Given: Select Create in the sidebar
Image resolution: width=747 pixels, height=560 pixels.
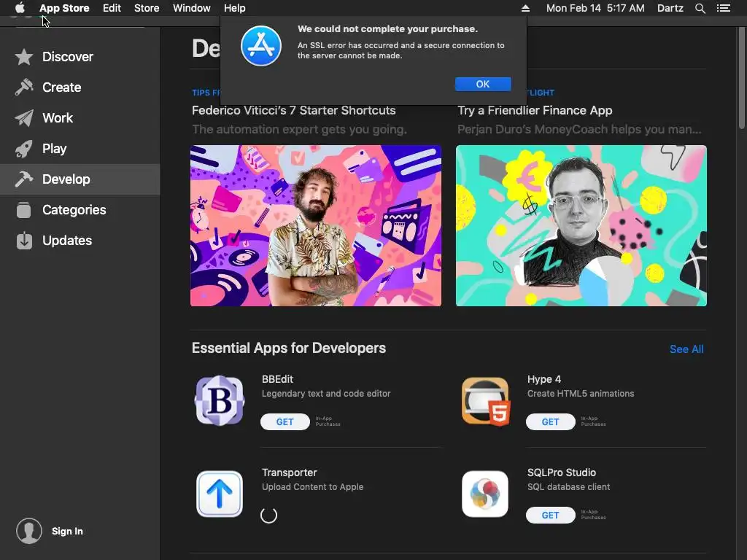Looking at the screenshot, I should coord(80,87).
